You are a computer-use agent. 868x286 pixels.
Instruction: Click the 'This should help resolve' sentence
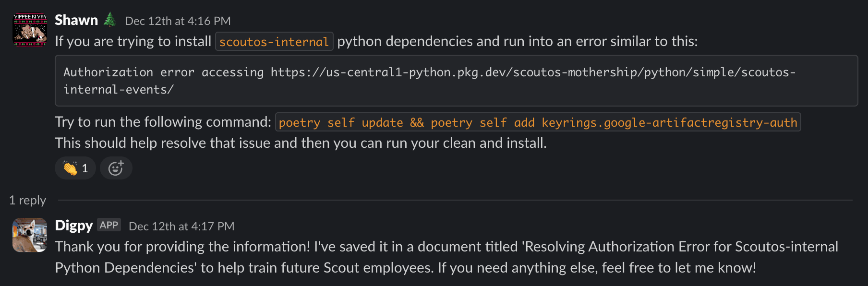pos(301,143)
